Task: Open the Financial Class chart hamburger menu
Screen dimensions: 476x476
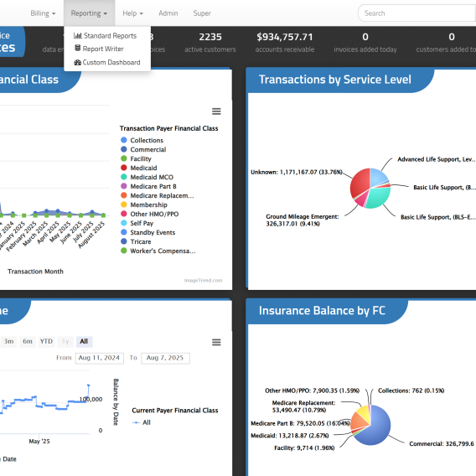Action: pos(216,111)
